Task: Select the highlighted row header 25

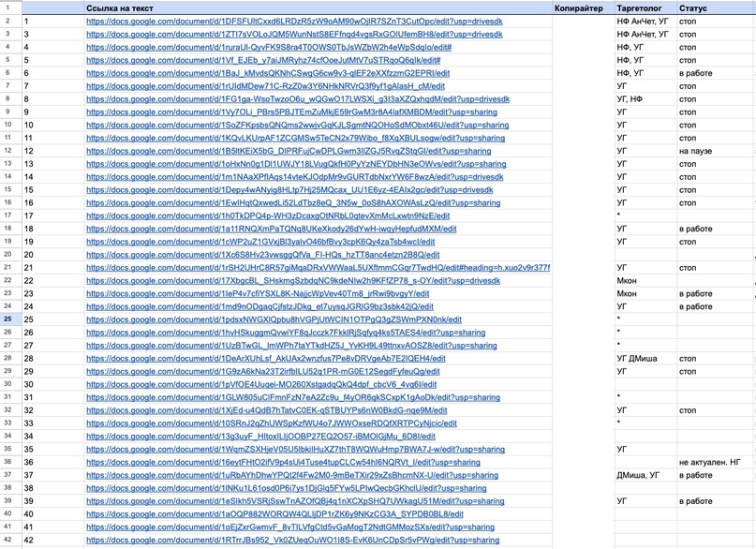Action: pos(8,319)
